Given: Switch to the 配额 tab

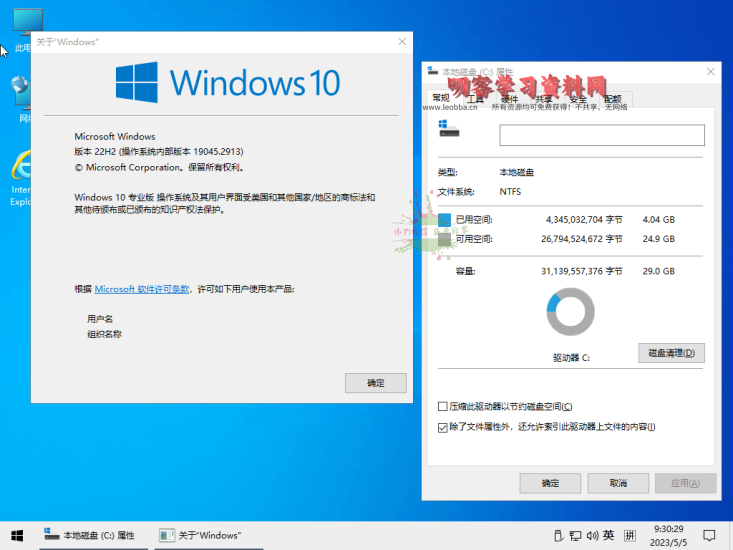Looking at the screenshot, I should (x=613, y=99).
